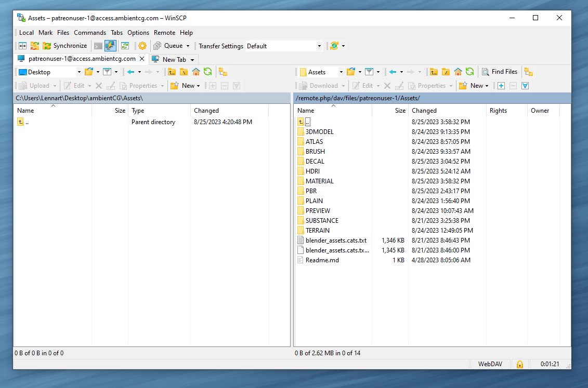This screenshot has height=388, width=588.
Task: Click the remote panel open directory folder icon
Action: point(351,72)
